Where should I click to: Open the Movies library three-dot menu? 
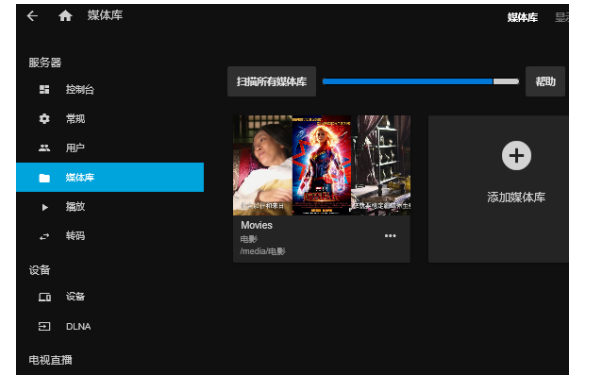click(x=390, y=236)
